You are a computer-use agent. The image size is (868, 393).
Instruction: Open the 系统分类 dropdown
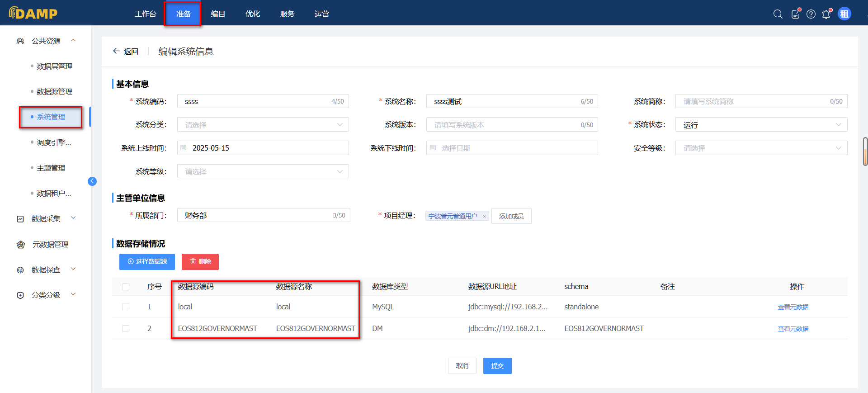(263, 125)
